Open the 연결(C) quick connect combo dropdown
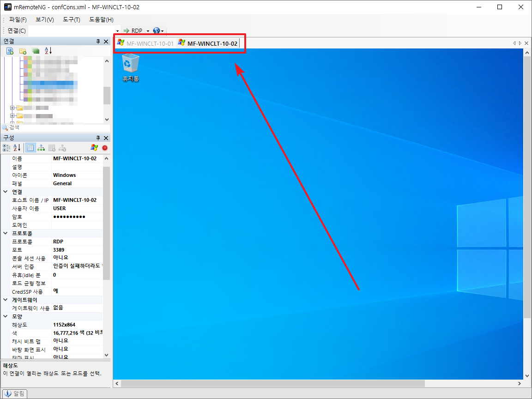 (x=117, y=31)
